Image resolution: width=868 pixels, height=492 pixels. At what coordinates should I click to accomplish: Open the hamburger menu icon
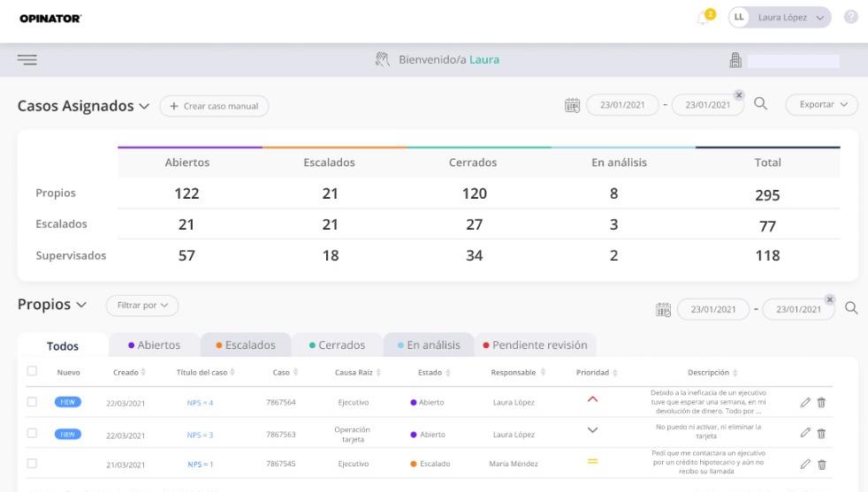click(27, 60)
